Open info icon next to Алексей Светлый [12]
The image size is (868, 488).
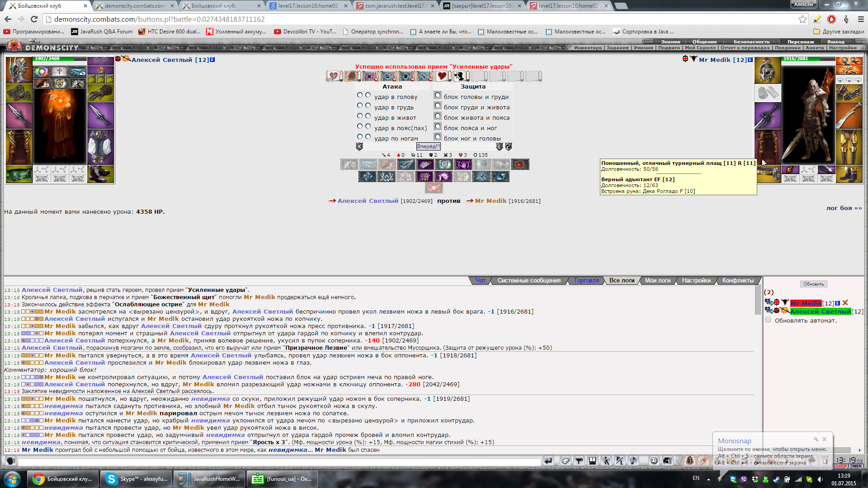point(212,60)
